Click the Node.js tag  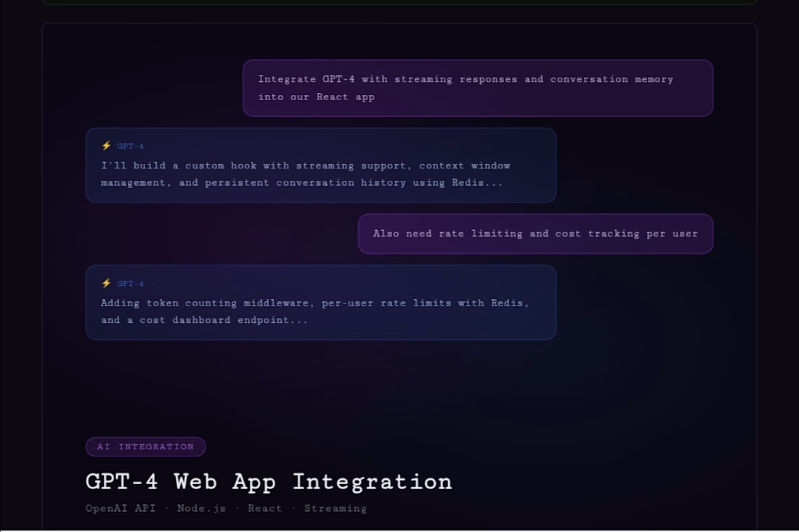point(201,508)
